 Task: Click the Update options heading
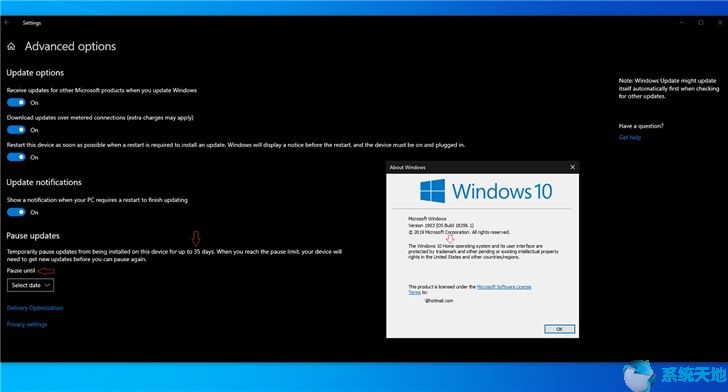(35, 73)
